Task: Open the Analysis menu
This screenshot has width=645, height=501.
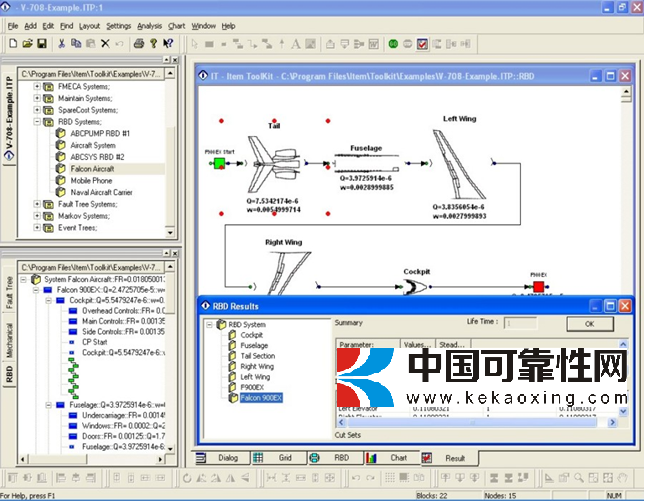Action: [149, 25]
